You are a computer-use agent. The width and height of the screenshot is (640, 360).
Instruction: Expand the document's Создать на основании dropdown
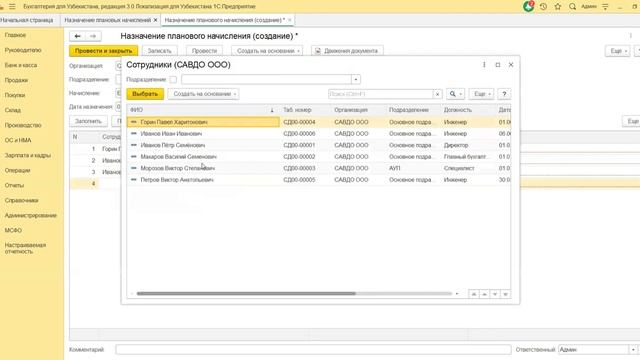tap(267, 51)
